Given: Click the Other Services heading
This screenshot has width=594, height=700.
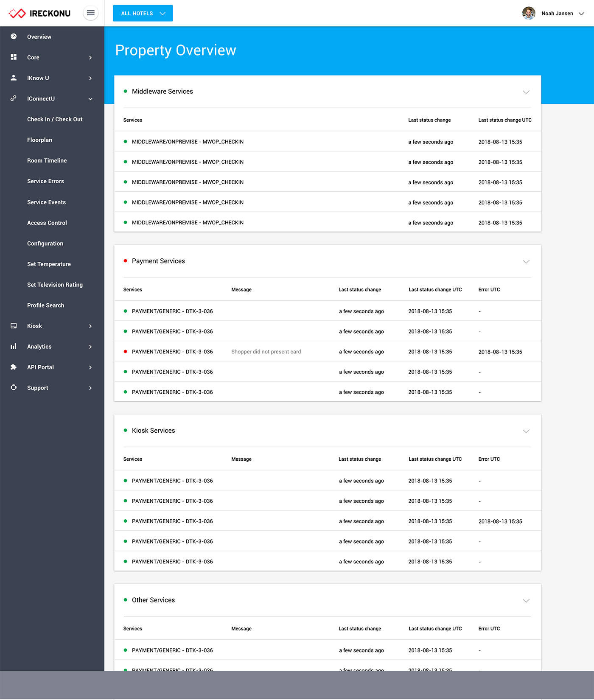Looking at the screenshot, I should point(153,600).
